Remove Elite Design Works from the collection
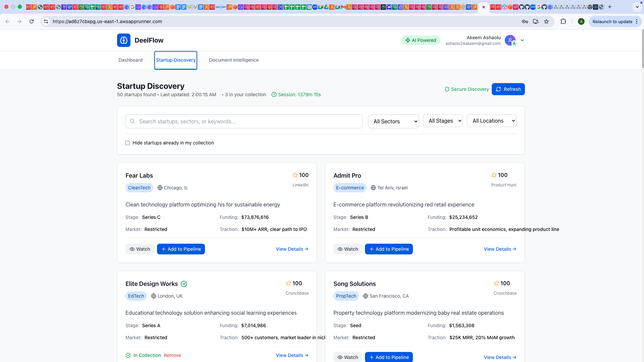Viewport: 644px width, 362px height. 172,355
